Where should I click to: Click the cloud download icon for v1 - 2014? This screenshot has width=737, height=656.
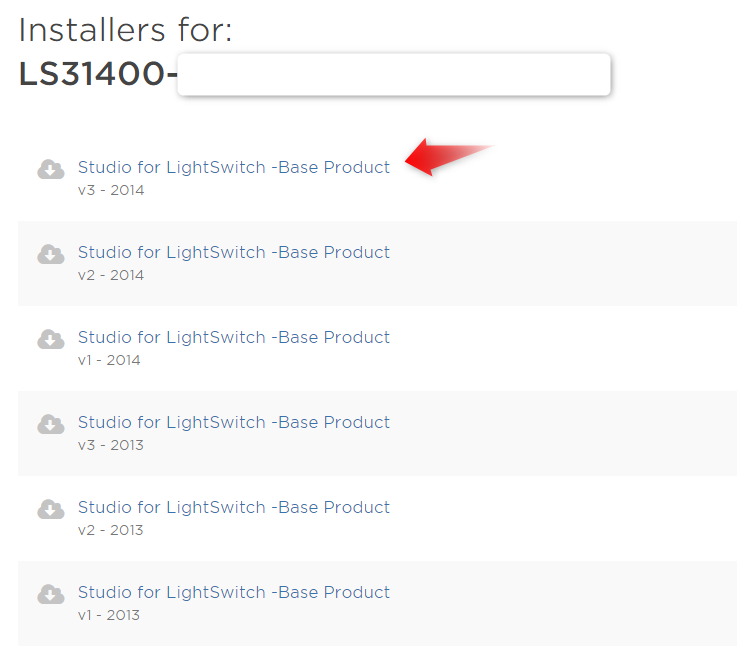point(51,339)
